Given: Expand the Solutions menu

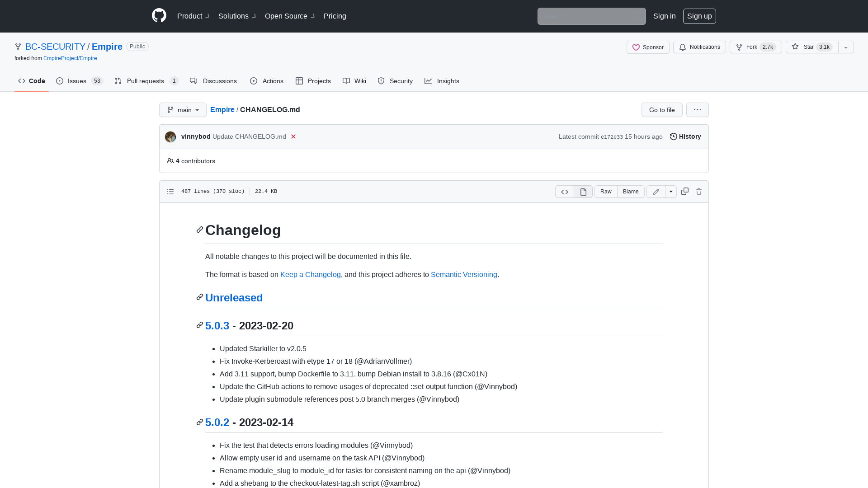Looking at the screenshot, I should 237,16.
